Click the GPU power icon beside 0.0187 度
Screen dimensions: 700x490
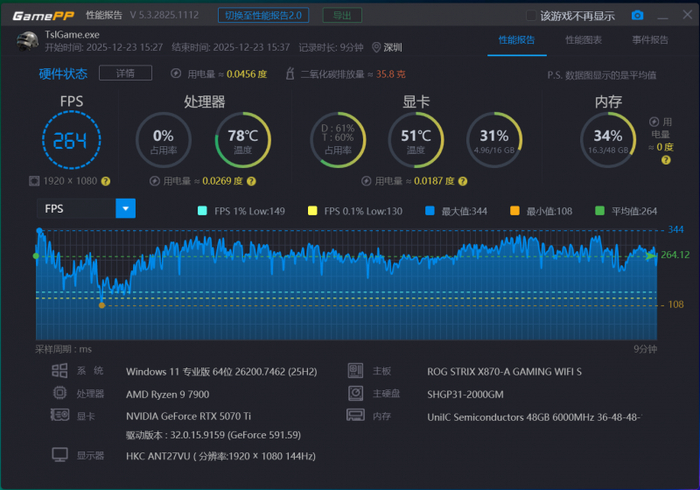point(366,181)
